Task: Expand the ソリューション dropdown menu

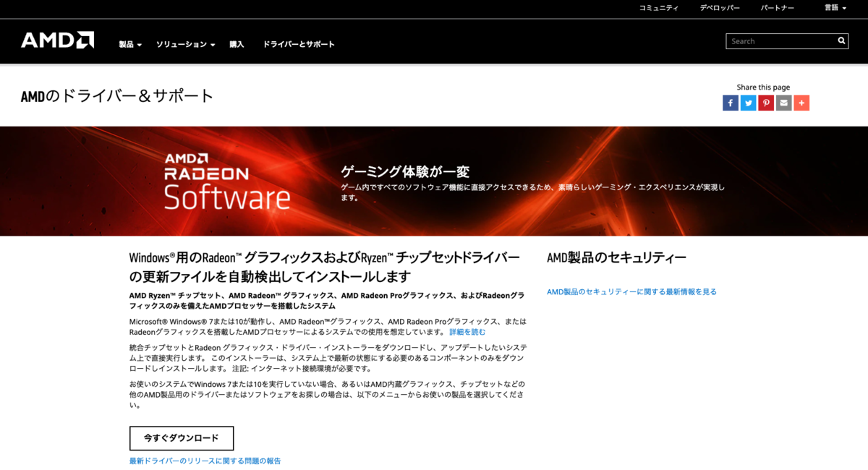Action: pyautogui.click(x=186, y=44)
